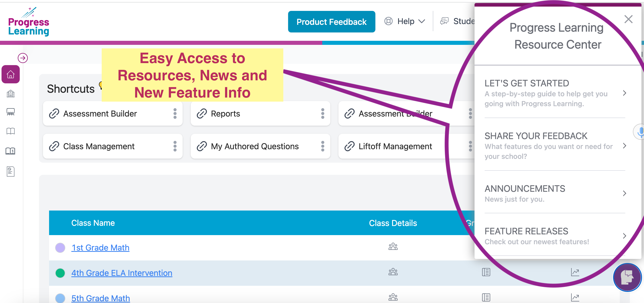The image size is (644, 303).
Task: Open Share Your Feedback section
Action: (555, 146)
